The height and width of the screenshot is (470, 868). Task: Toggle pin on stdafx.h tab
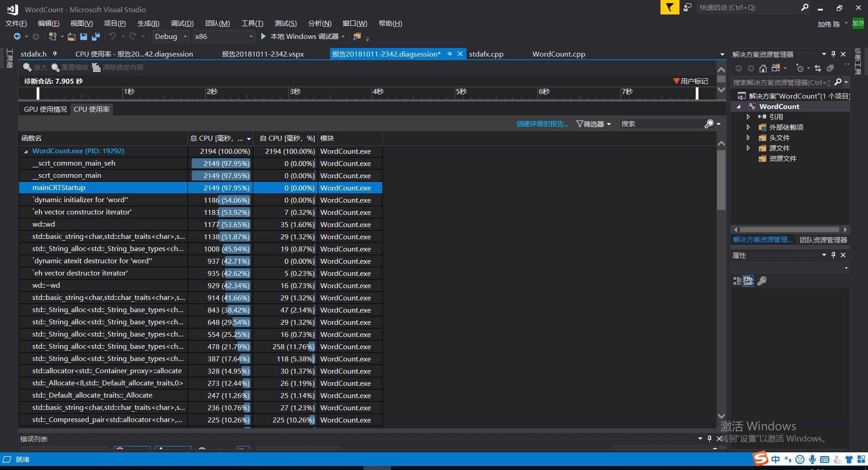55,54
